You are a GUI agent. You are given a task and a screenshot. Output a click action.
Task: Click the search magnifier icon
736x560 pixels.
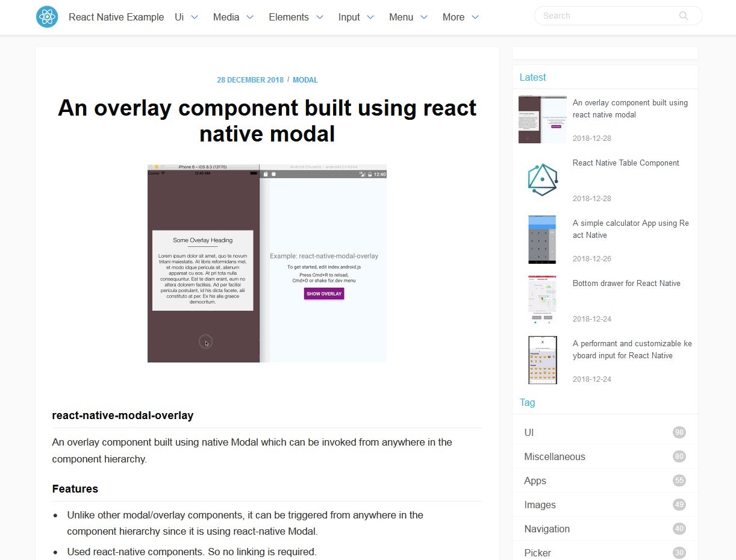click(x=683, y=16)
